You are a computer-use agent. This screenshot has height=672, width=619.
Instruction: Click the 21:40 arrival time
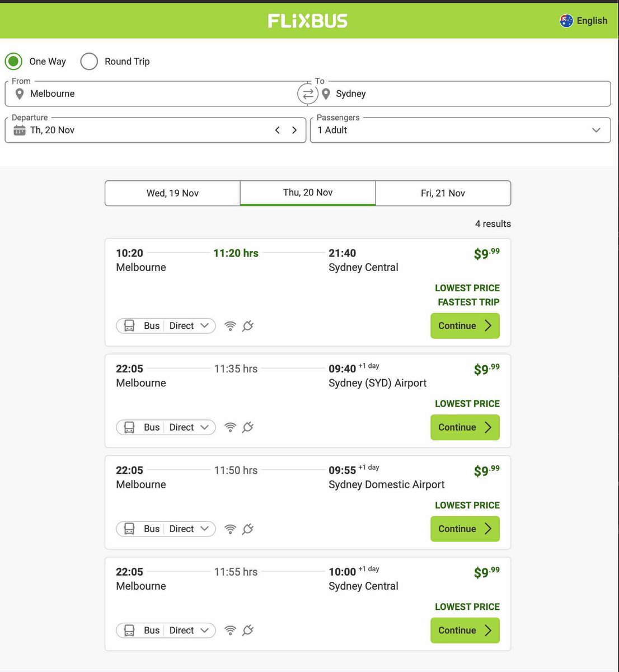[342, 253]
